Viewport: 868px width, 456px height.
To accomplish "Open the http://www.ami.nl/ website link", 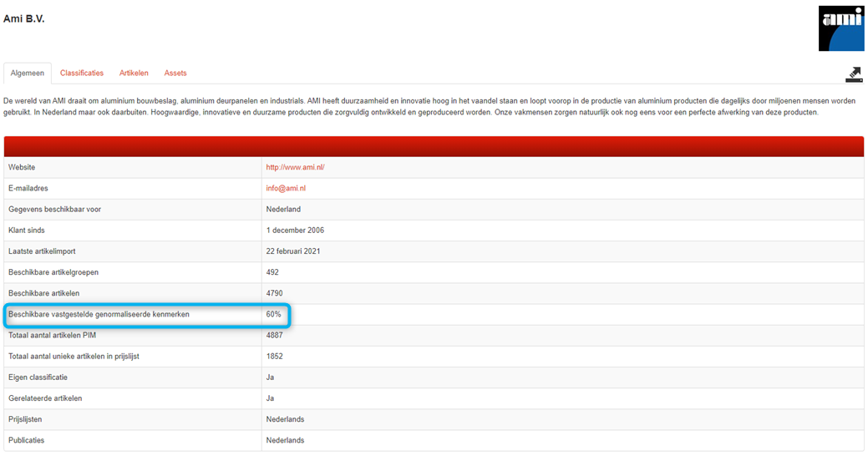I will tap(295, 167).
